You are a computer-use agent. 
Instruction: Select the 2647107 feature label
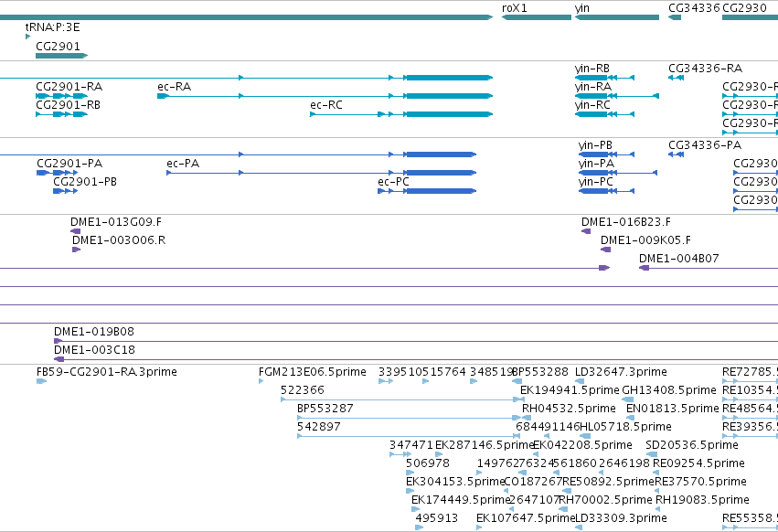tap(535, 500)
